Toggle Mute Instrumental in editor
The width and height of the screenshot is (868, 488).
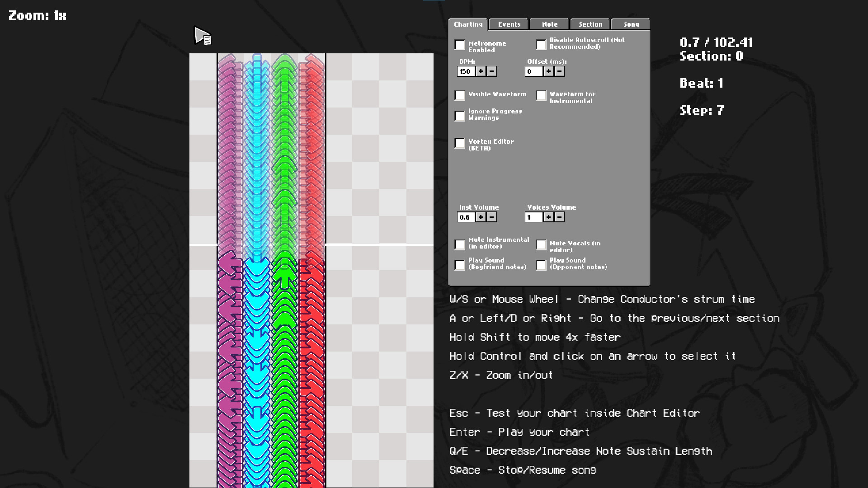click(x=460, y=244)
